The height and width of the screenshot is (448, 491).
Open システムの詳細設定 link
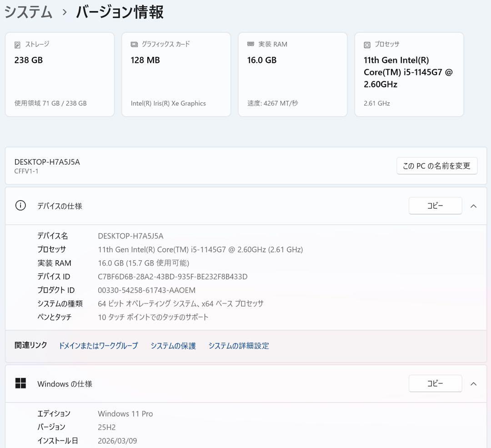pyautogui.click(x=238, y=346)
